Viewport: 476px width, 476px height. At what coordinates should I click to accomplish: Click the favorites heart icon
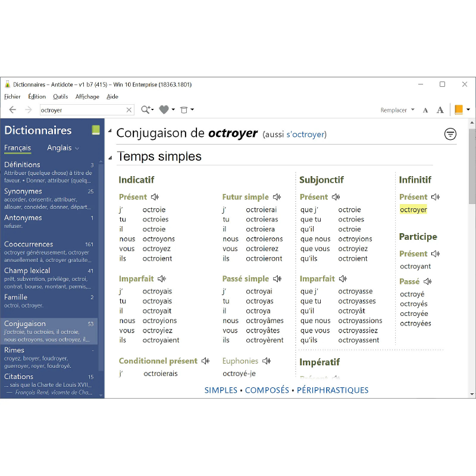click(x=164, y=109)
